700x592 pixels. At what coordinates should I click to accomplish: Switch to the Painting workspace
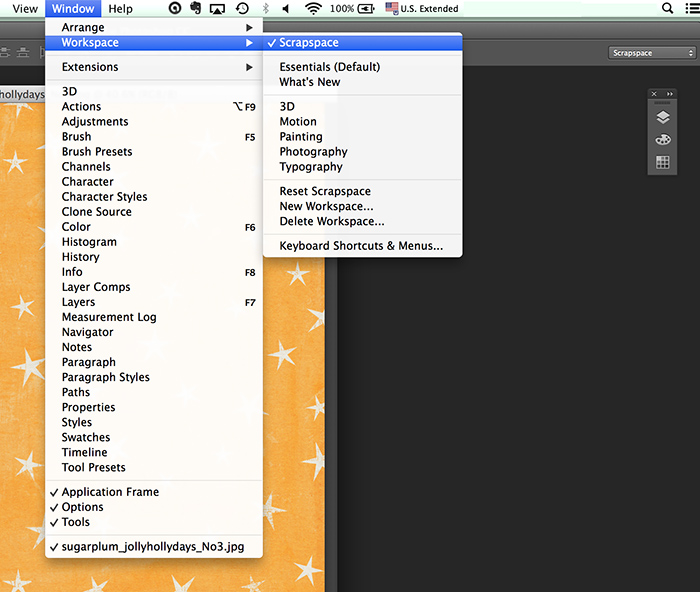[x=362, y=137]
